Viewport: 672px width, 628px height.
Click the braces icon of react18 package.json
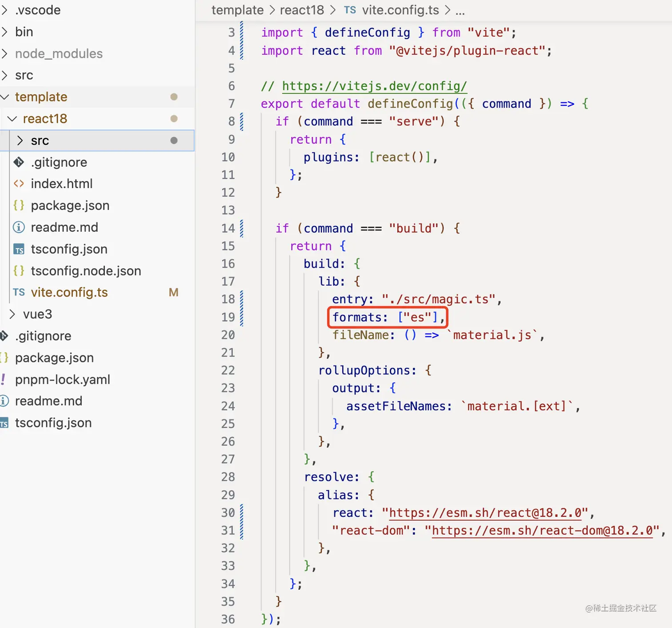point(19,205)
